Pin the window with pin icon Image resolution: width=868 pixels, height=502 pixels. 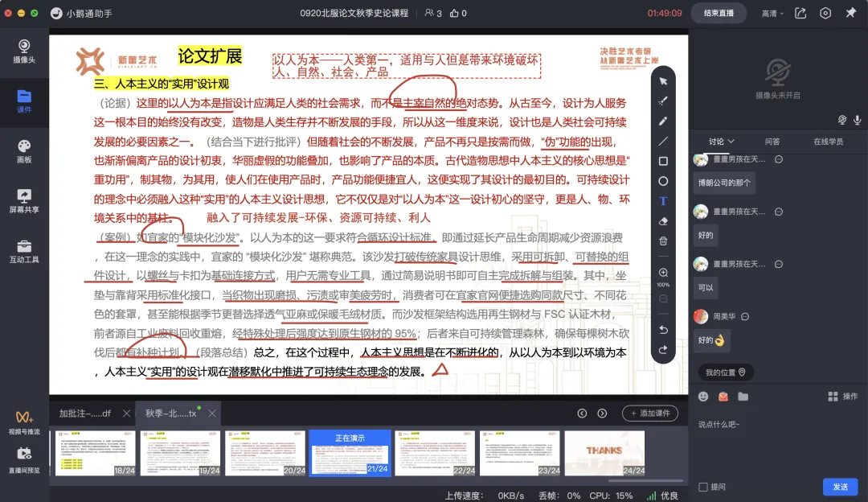pos(851,12)
